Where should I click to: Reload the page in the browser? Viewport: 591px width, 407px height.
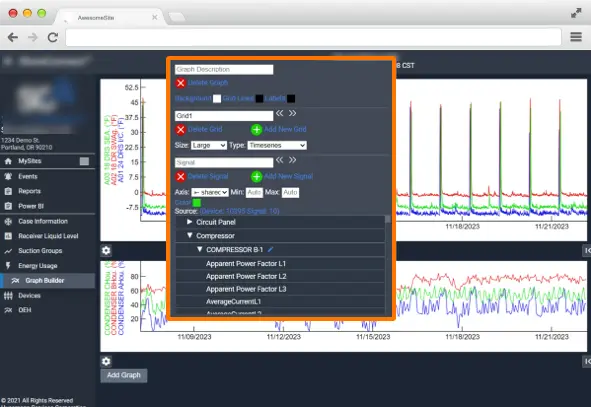(53, 37)
